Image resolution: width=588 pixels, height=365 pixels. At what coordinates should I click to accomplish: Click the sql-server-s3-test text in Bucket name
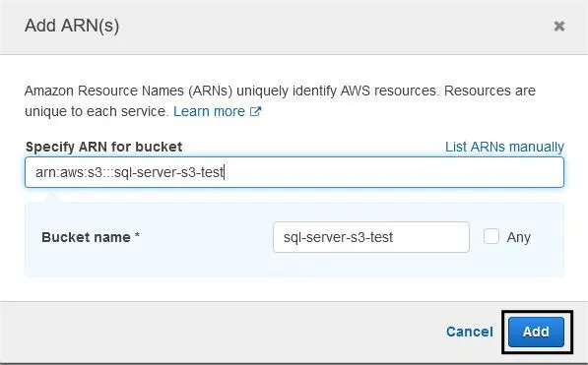pos(338,237)
